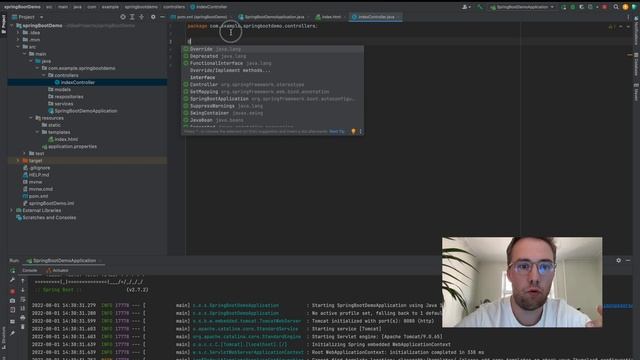
Task: Hide the Project panel with minus icon
Action: click(x=162, y=17)
